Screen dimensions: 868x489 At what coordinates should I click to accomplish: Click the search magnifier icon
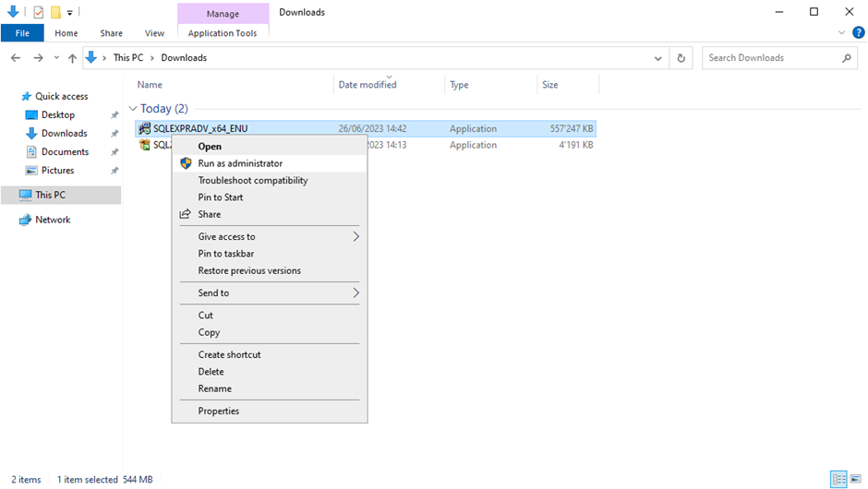[847, 57]
